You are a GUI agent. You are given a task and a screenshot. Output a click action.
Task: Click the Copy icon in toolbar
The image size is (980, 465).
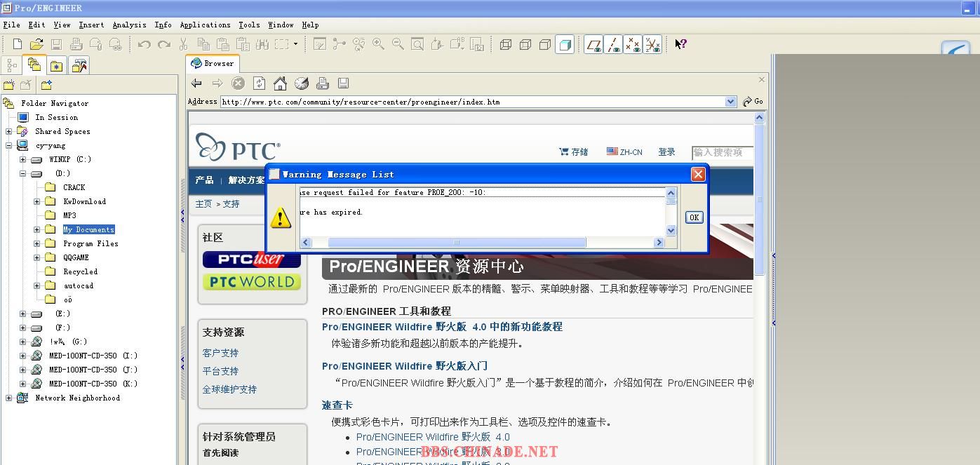point(203,44)
